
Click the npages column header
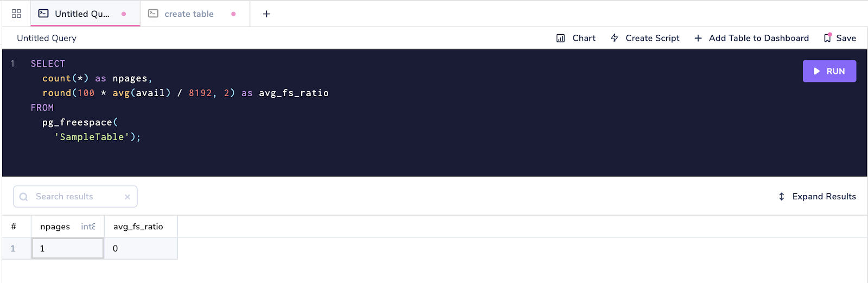click(55, 227)
